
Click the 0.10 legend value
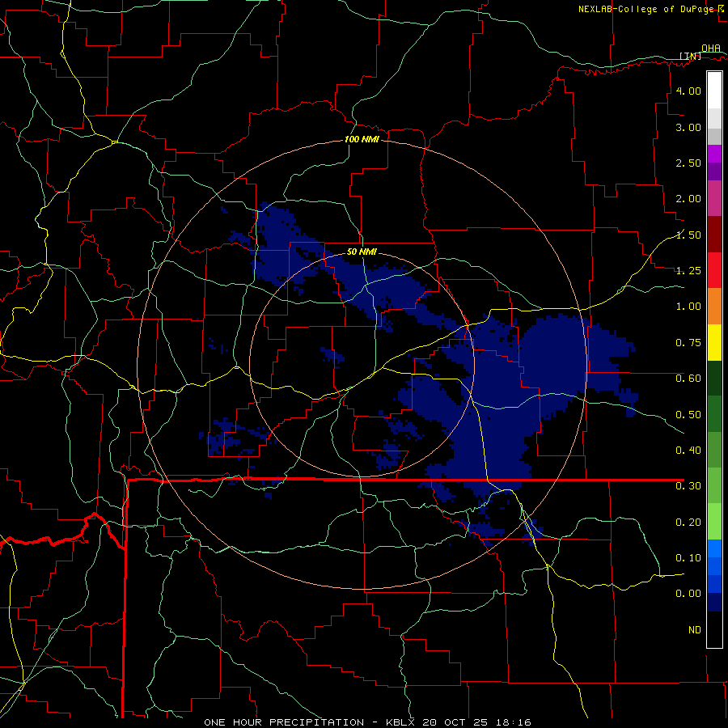[x=688, y=558]
